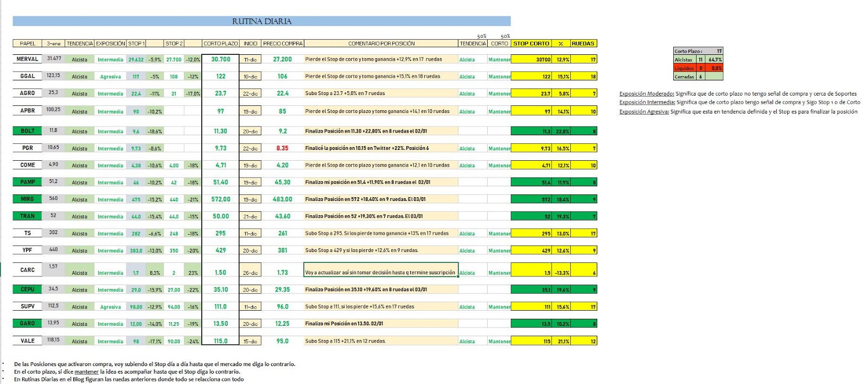Click the green BOLT ticker cell

point(28,131)
